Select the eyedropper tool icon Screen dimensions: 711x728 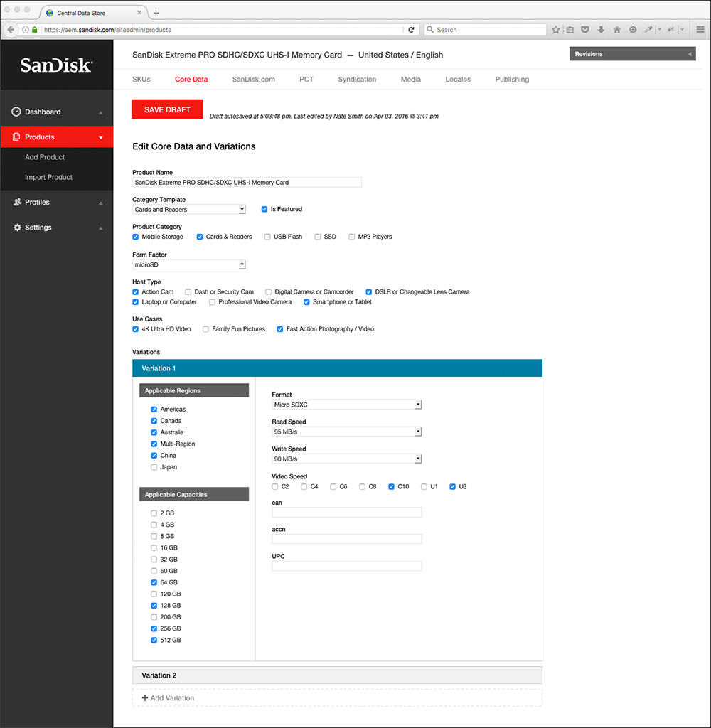[x=648, y=30]
